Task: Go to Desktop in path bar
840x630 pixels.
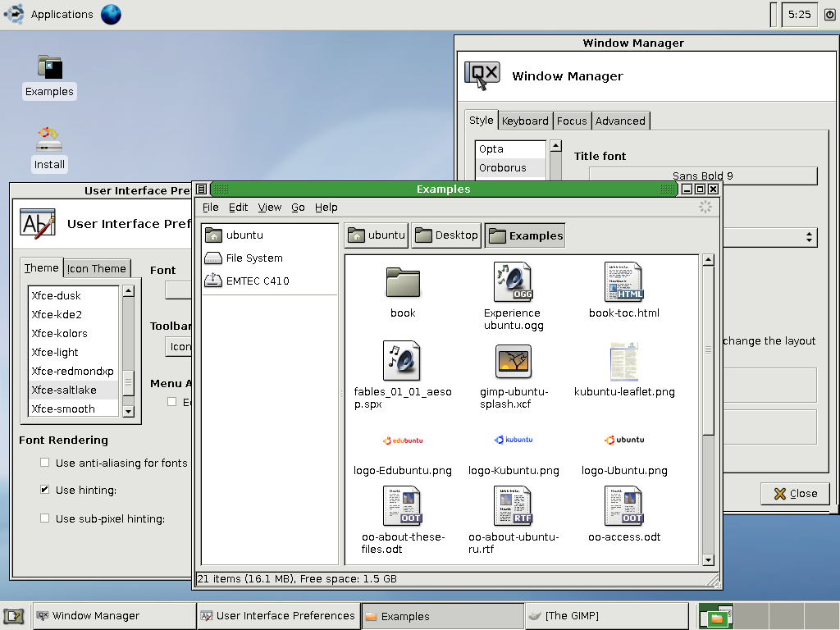Action: click(x=446, y=235)
